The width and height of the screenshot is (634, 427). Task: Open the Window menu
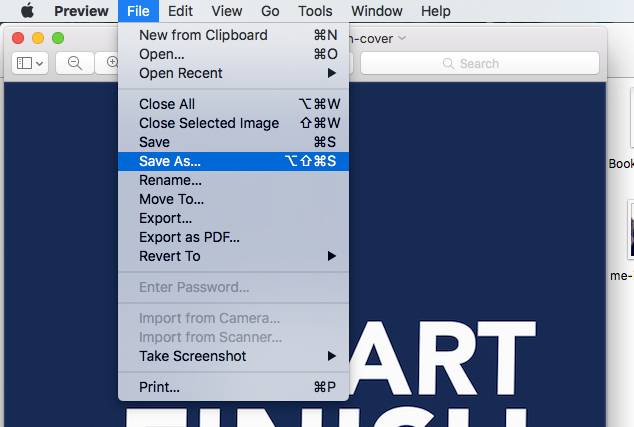pos(377,11)
